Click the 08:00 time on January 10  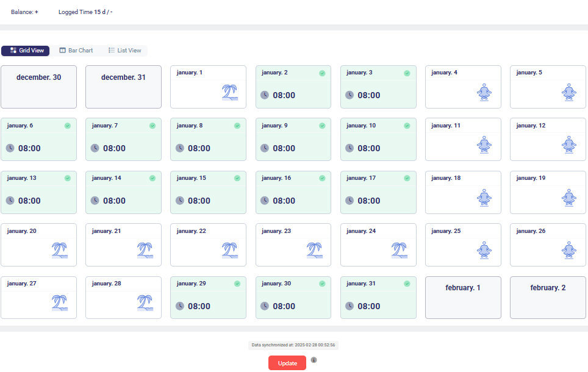pyautogui.click(x=368, y=148)
